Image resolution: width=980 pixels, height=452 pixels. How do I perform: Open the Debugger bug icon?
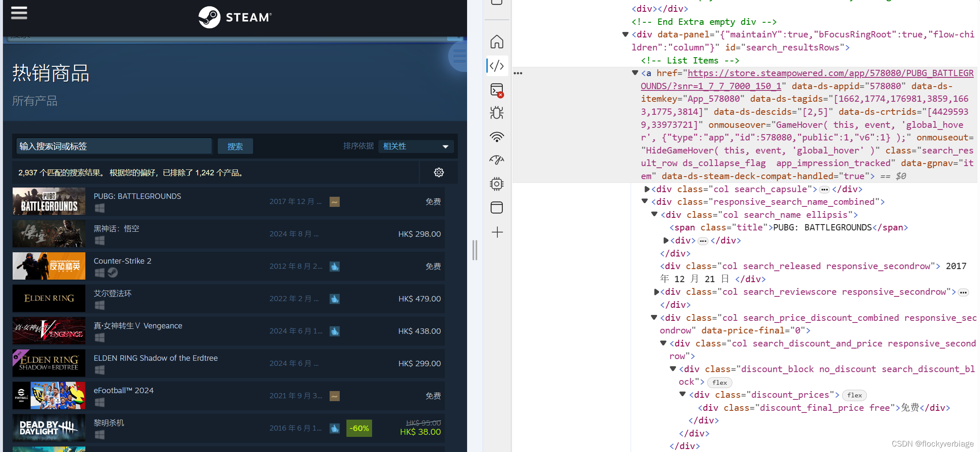tap(497, 113)
